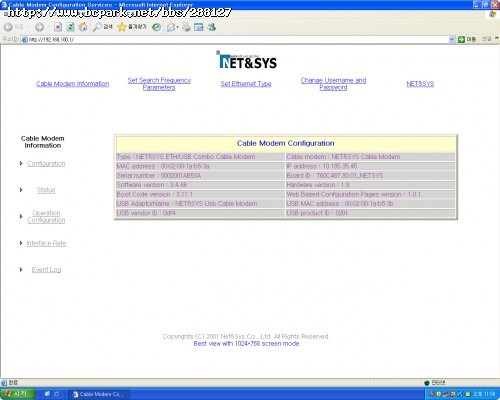
Task: Click the Mail envelope toolbar icon
Action: [171, 27]
